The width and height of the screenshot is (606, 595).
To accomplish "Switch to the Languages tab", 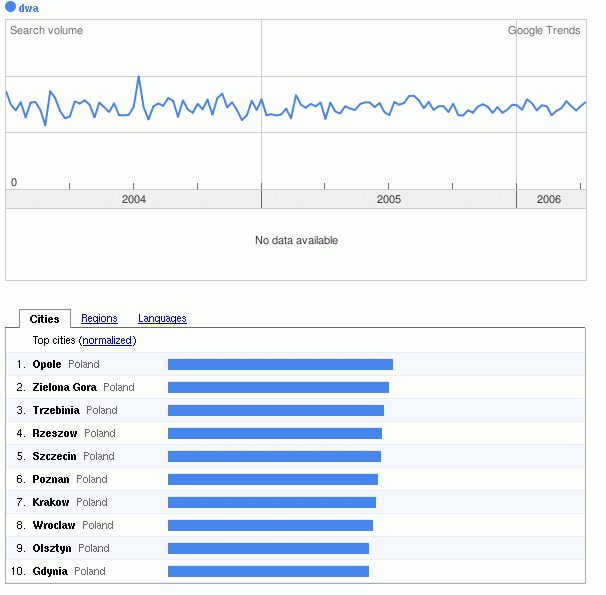I will [x=162, y=319].
